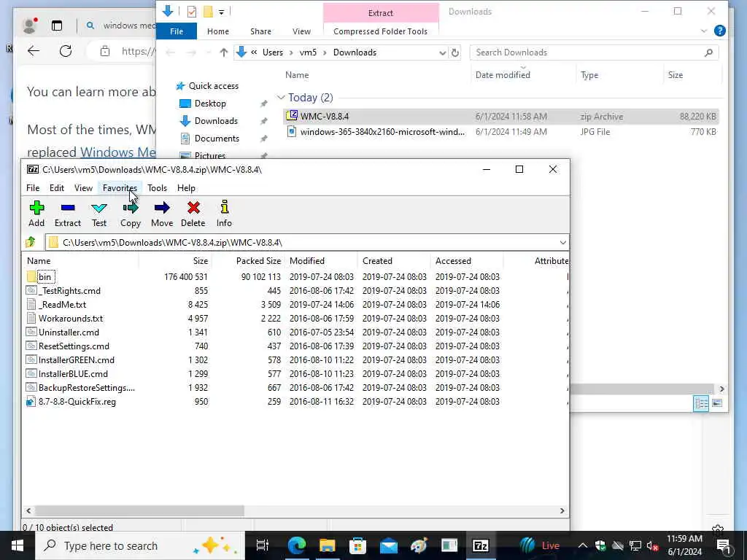747x560 pixels.
Task: Expand Explorer address bar history dropdown
Action: [x=443, y=52]
